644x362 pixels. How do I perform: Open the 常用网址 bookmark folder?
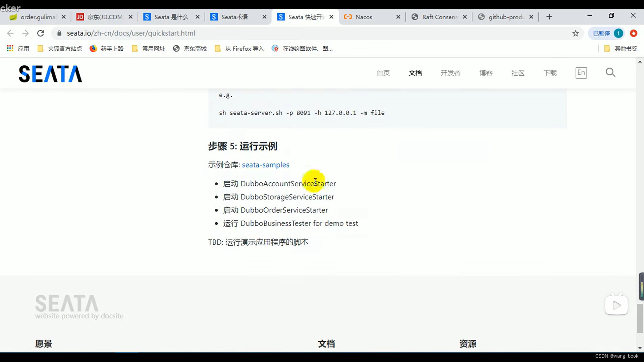point(149,49)
